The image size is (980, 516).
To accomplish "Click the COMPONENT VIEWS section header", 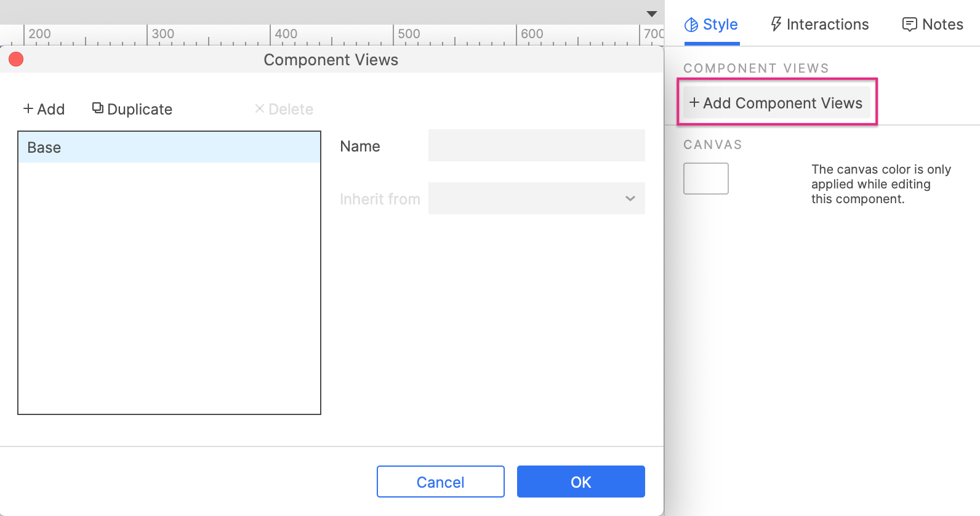I will coord(756,68).
